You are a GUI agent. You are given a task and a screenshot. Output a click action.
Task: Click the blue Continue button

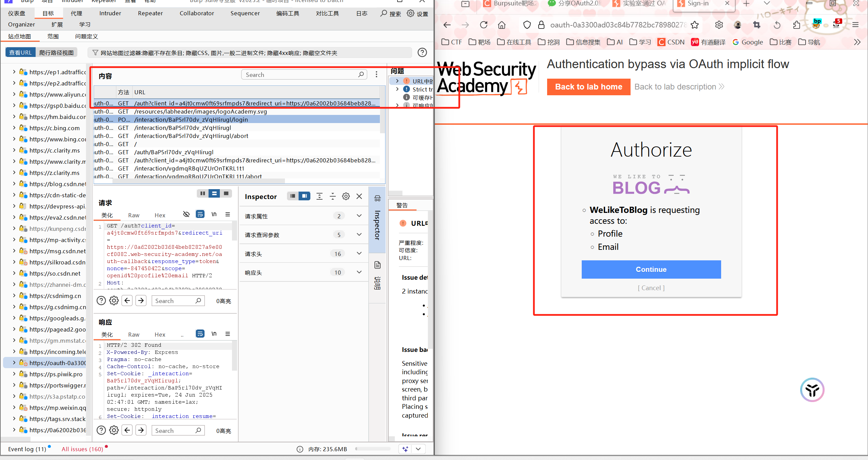[651, 269]
